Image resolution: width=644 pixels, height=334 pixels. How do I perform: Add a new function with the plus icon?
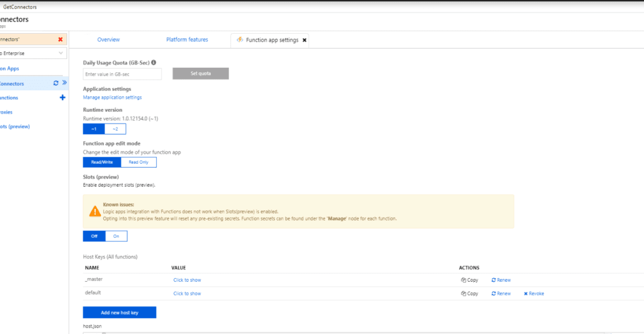(62, 98)
